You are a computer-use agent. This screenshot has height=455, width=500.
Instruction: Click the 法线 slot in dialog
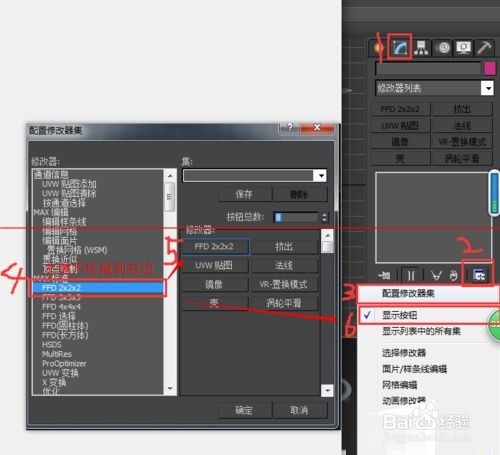click(284, 266)
